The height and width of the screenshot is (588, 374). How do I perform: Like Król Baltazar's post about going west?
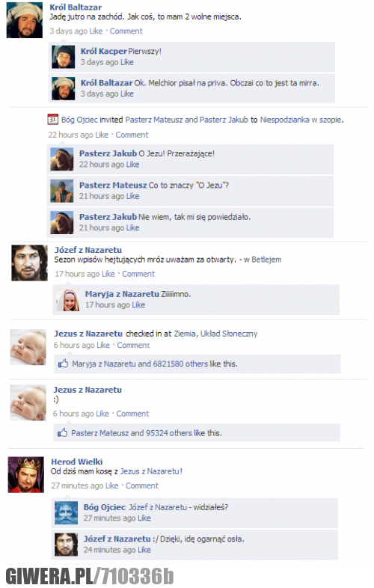pyautogui.click(x=96, y=31)
